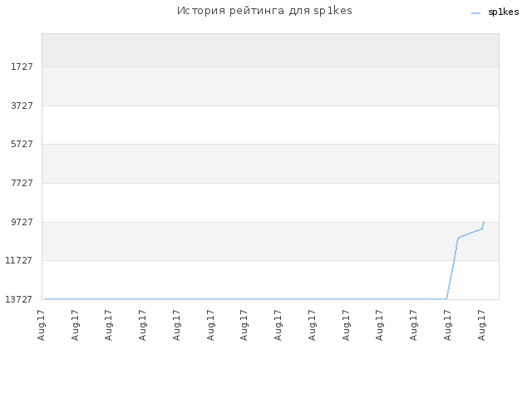Click the first Aug.17 x-axis label

(41, 325)
